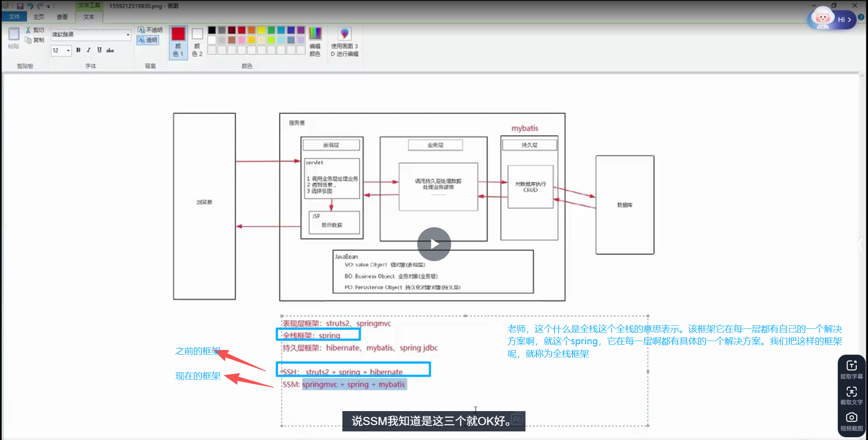Pick the dark gray color swatch
The height and width of the screenshot is (440, 868).
pyautogui.click(x=222, y=30)
